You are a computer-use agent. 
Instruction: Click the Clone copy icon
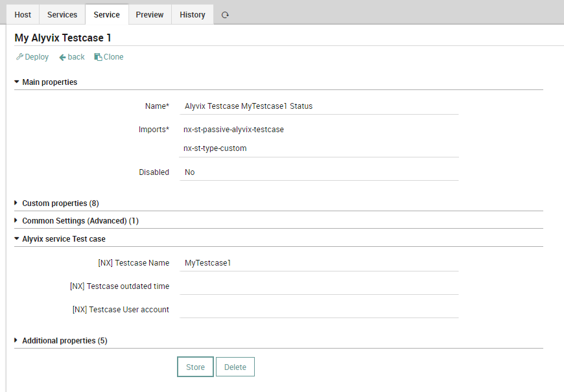point(98,57)
